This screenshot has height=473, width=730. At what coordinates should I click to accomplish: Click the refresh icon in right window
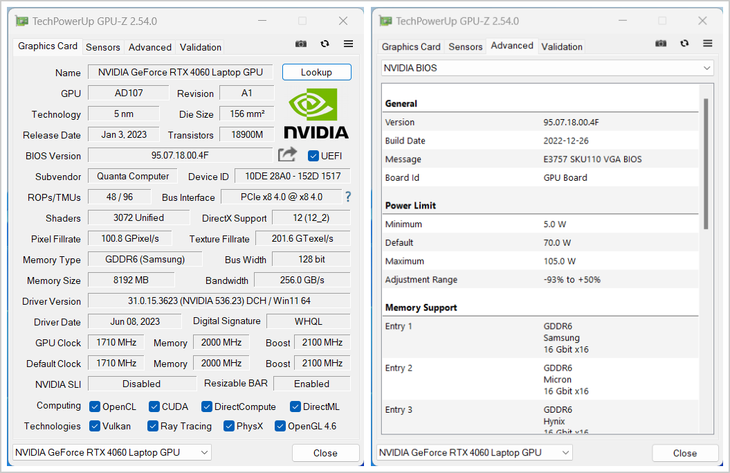(684, 43)
